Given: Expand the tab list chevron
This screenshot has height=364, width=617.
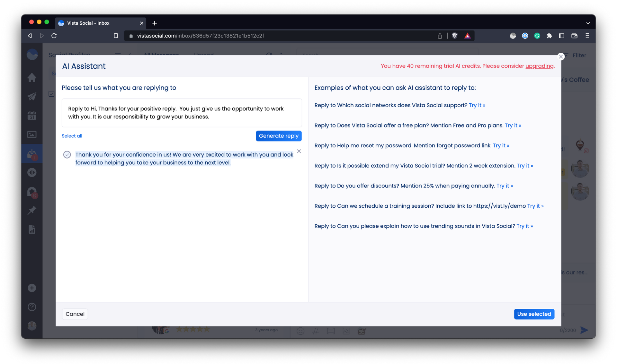Looking at the screenshot, I should pos(588,23).
